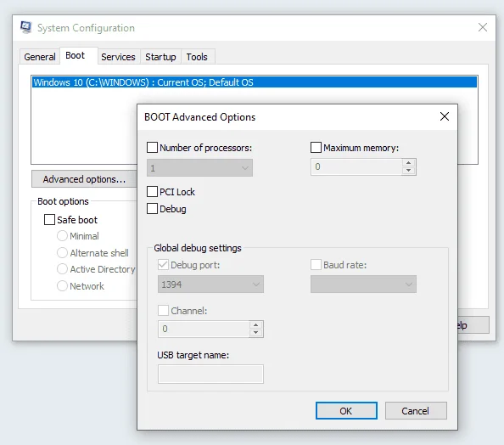Click the Maximum memory value field
Screen dimensions: 504x445
356,166
